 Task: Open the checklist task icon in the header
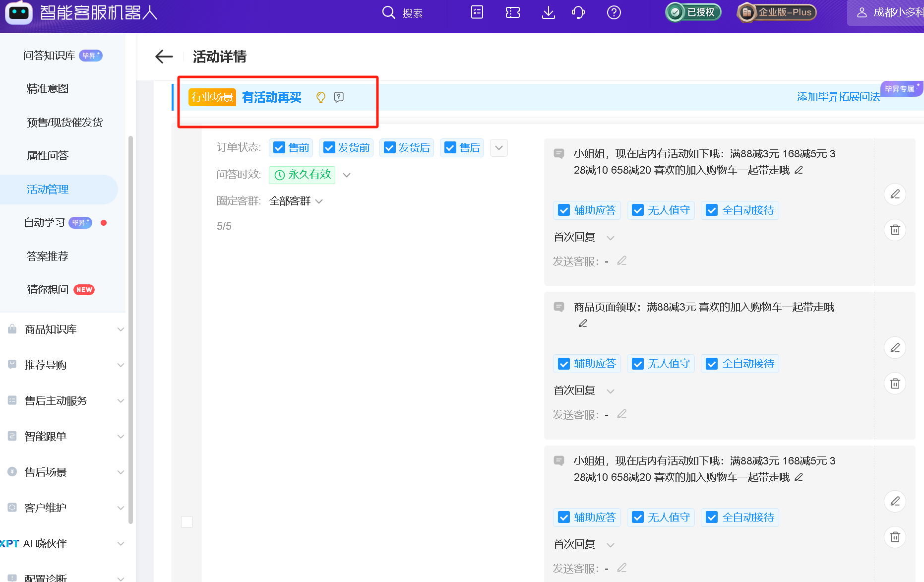pos(477,12)
